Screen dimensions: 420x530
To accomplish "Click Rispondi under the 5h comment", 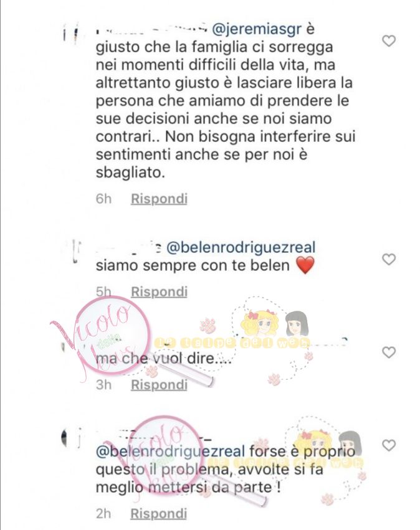I will 159,291.
